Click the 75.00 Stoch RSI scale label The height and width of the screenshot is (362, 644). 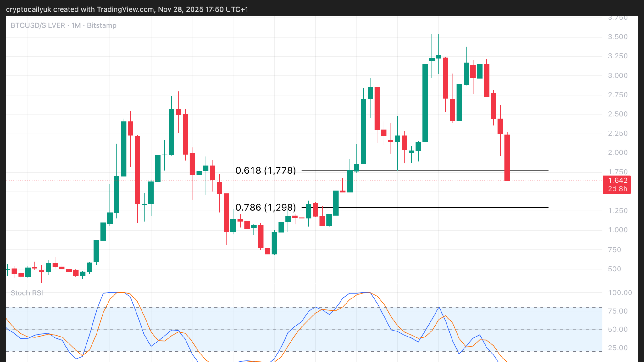point(618,311)
